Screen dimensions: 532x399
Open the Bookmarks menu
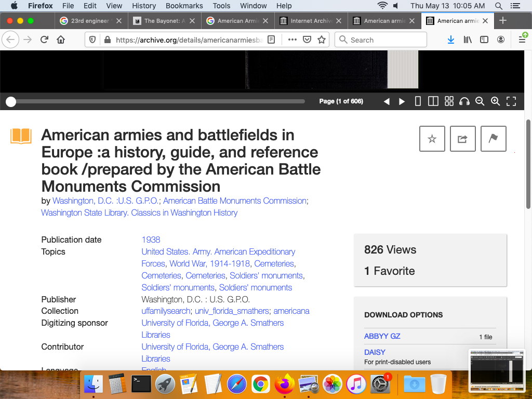click(x=184, y=6)
